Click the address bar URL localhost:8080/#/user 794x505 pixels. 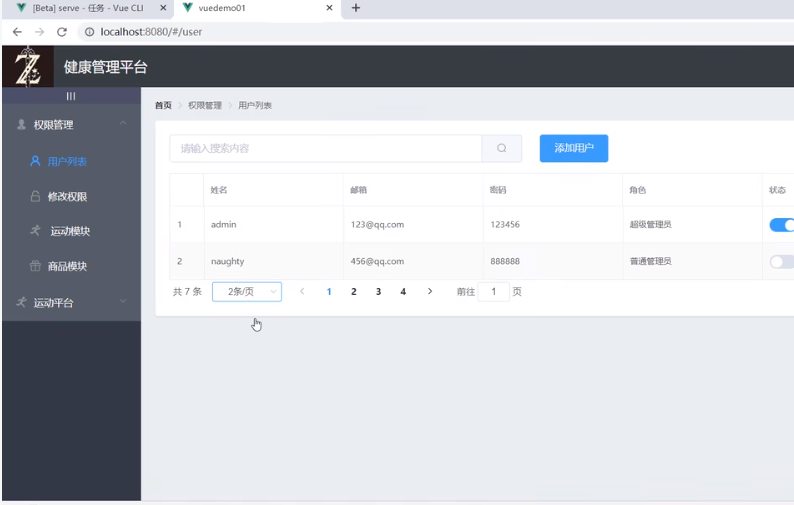point(151,32)
